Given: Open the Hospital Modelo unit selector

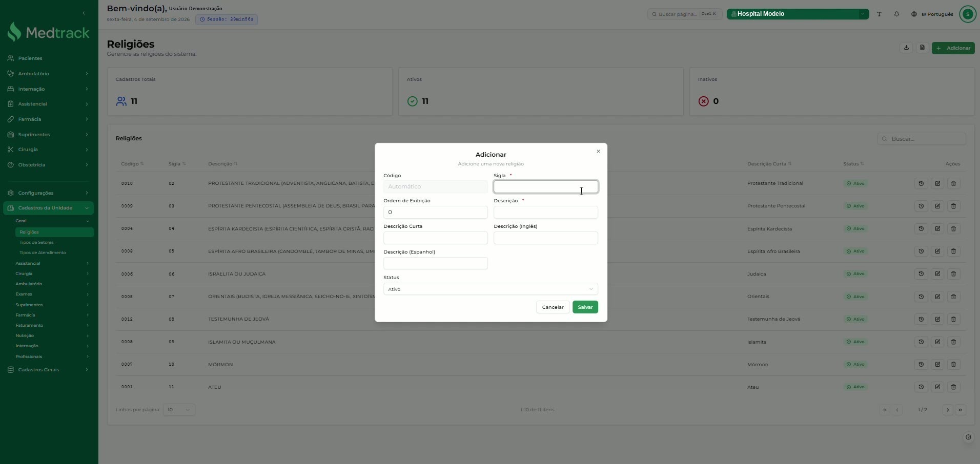Looking at the screenshot, I should click(x=798, y=14).
